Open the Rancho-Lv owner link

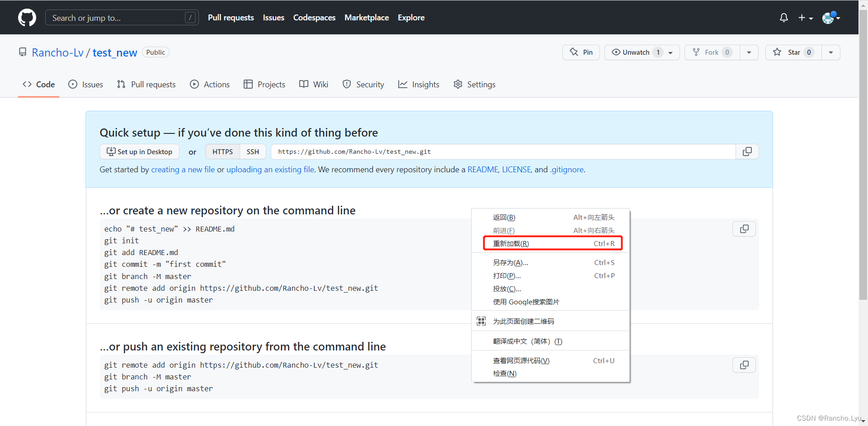pyautogui.click(x=57, y=53)
